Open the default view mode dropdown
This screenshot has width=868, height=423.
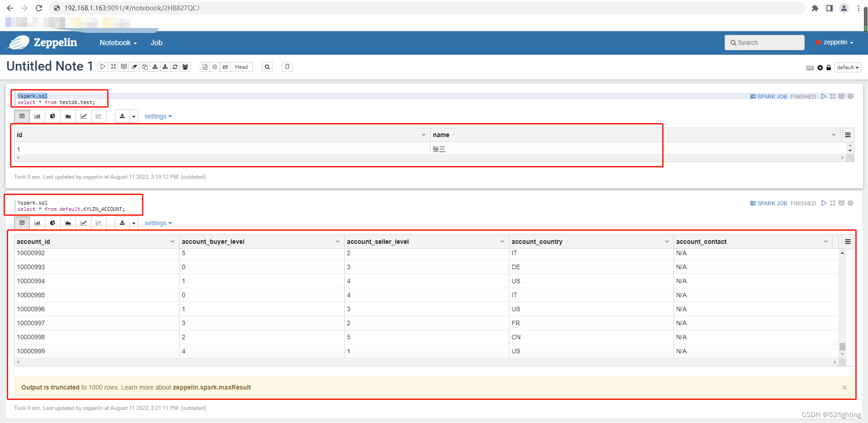coord(848,67)
